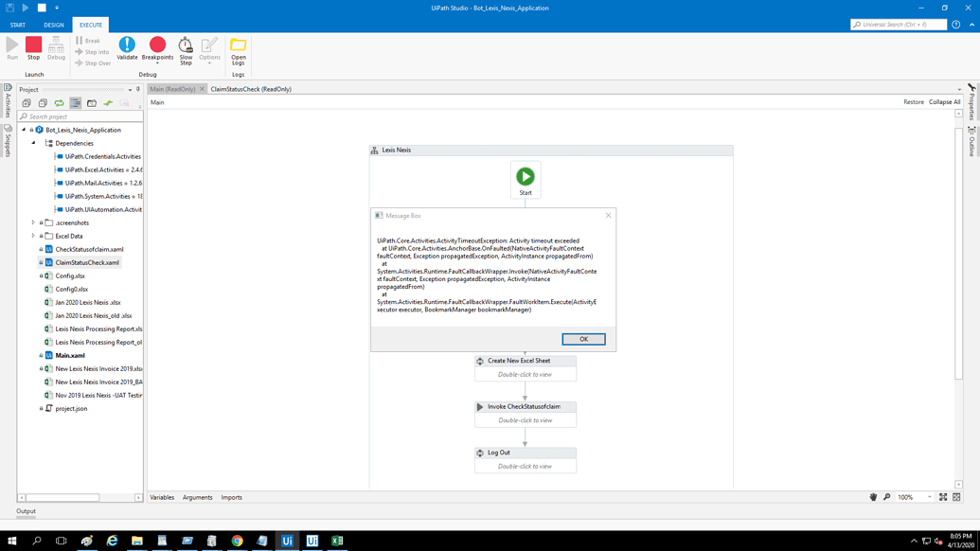Switch to the DESIGN ribbon tab
980x551 pixels.
coord(54,25)
